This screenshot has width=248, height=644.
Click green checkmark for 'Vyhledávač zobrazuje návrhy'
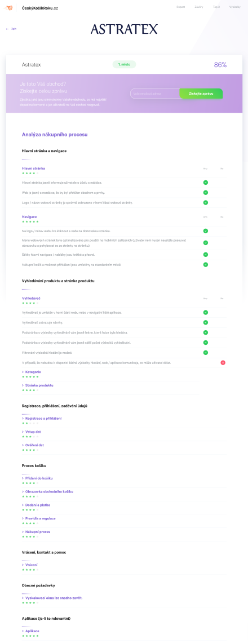pos(206,322)
